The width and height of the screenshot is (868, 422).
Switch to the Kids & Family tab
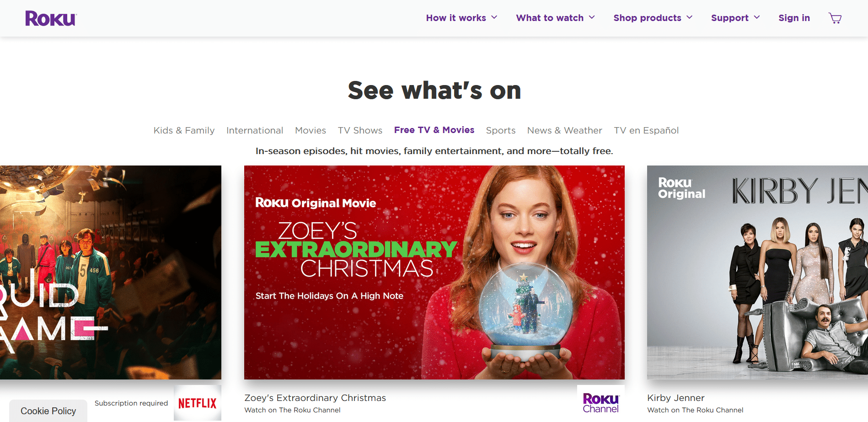184,130
